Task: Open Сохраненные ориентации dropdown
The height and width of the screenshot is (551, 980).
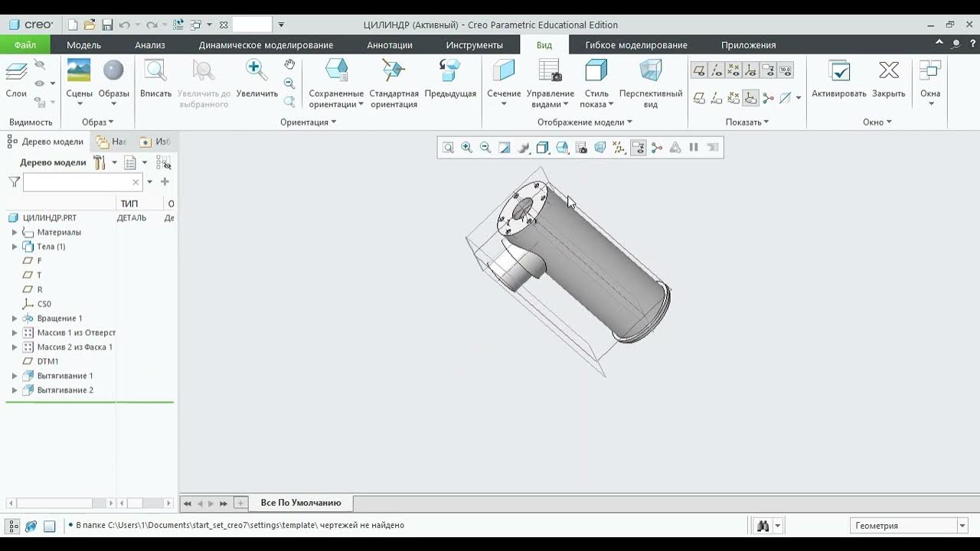Action: click(x=336, y=99)
